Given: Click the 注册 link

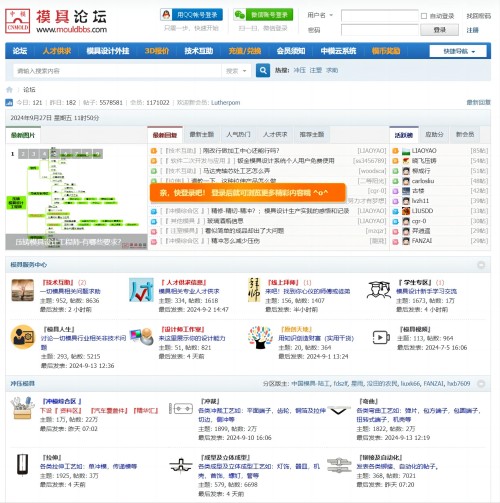Looking at the screenshot, I should coord(472,30).
